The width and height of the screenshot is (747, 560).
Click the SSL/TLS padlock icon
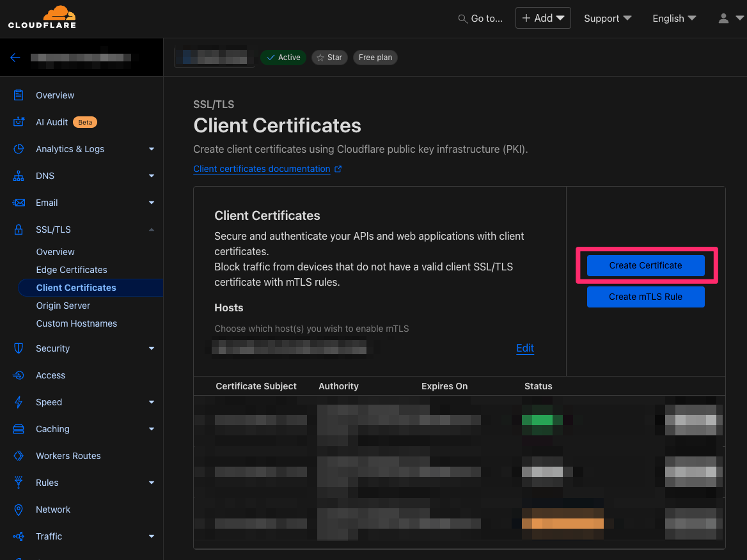20,229
